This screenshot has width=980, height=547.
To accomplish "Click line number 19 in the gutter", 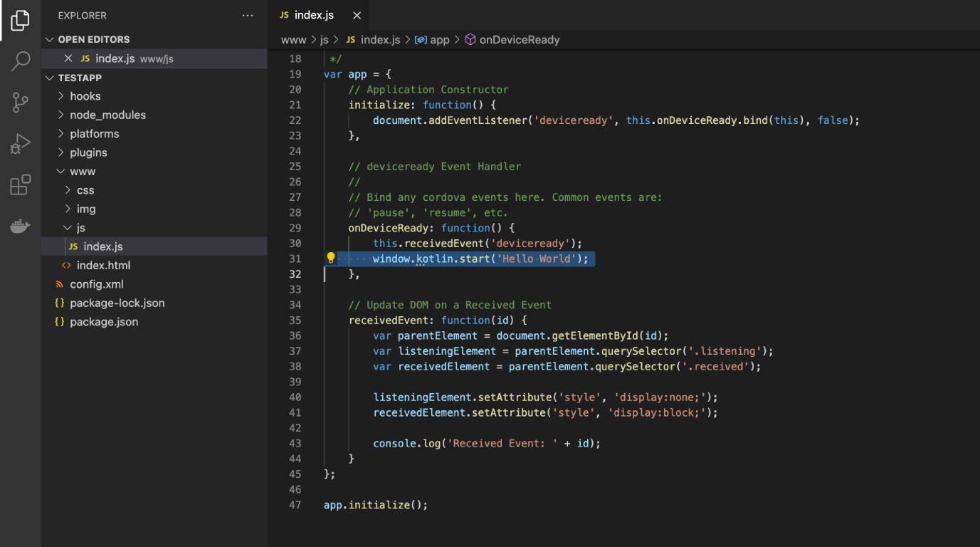I will pyautogui.click(x=295, y=74).
